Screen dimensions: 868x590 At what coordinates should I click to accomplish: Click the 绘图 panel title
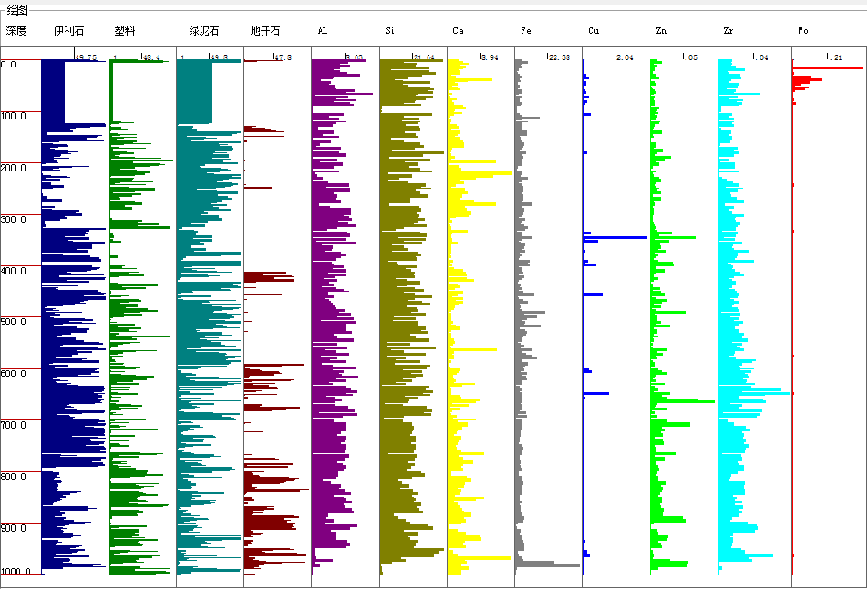tap(16, 10)
